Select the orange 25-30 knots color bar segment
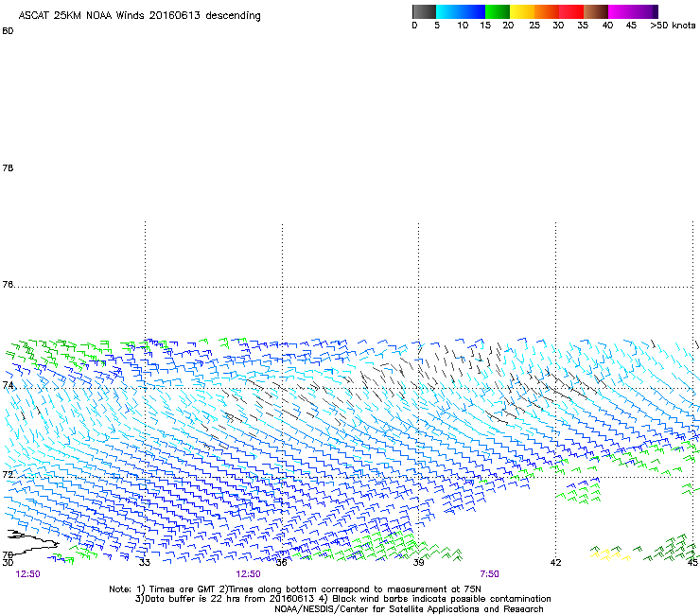Screen dimensions: 700x615 547,11
